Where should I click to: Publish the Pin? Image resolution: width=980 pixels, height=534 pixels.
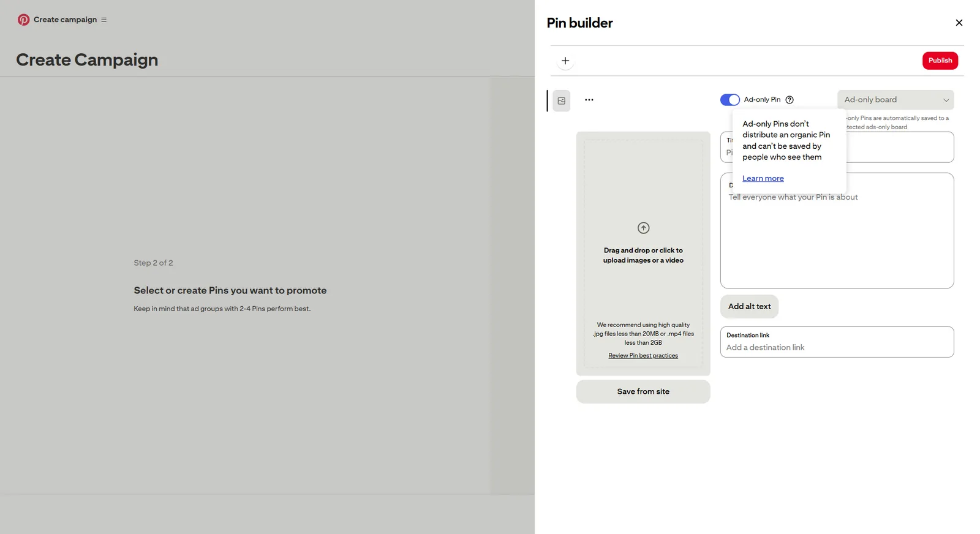940,61
